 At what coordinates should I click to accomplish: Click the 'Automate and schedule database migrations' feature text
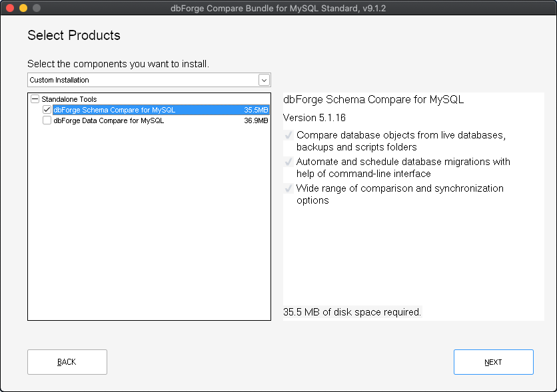(403, 168)
